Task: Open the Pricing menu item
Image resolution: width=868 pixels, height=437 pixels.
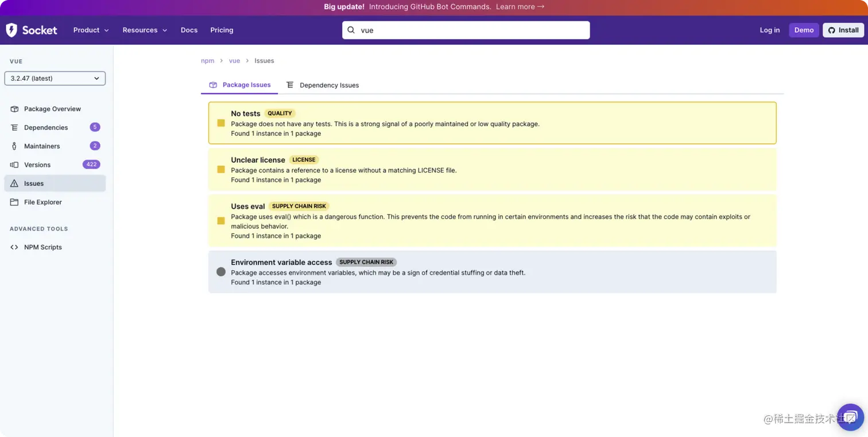Action: [x=222, y=30]
